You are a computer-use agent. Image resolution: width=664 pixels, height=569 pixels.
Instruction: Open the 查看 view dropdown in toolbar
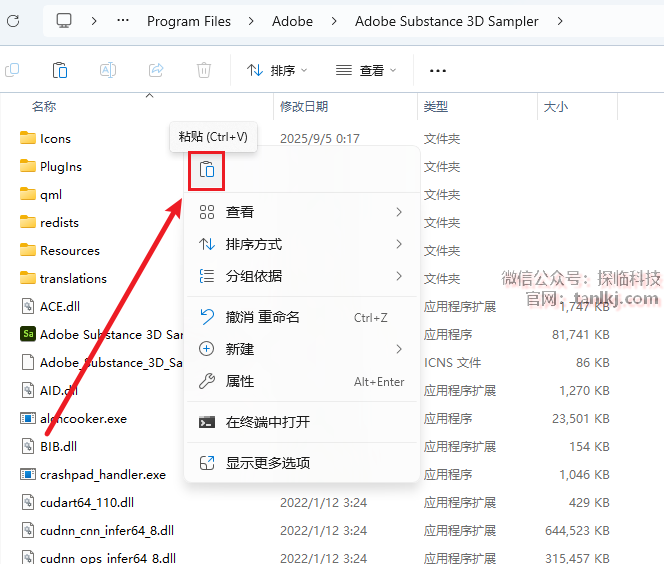point(366,70)
